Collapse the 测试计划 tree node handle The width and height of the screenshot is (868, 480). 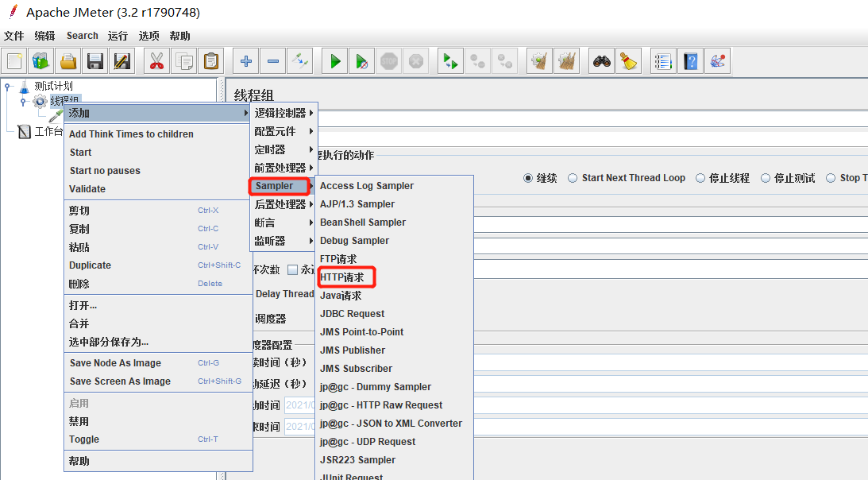(x=7, y=86)
